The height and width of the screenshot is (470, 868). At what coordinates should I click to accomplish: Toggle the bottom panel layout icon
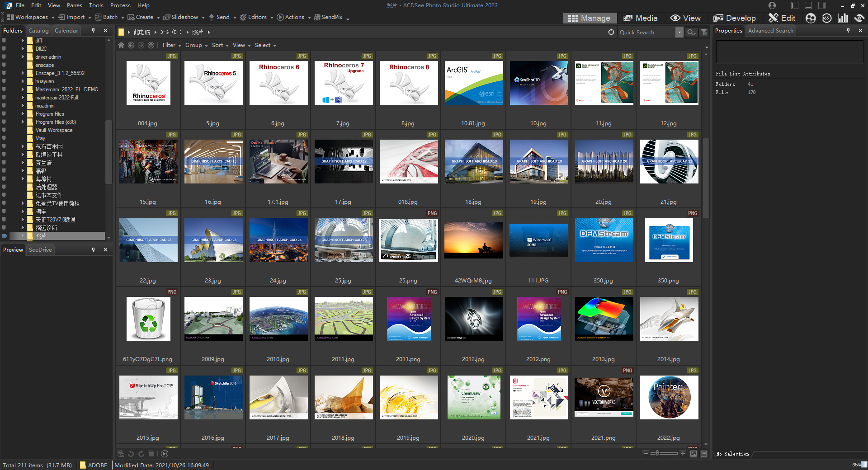point(808,5)
